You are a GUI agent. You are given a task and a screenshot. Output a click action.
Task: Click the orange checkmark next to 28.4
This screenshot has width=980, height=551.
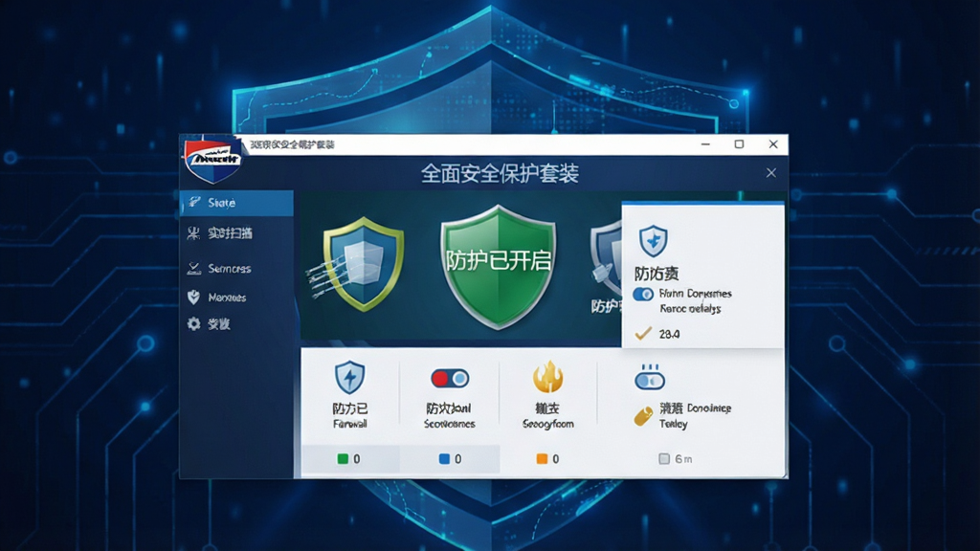point(643,334)
